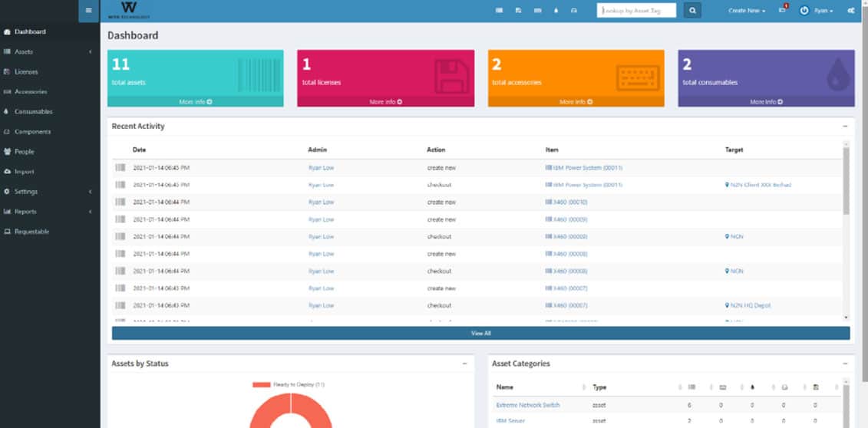Click More info on total accessories card
This screenshot has width=868, height=428.
[576, 102]
